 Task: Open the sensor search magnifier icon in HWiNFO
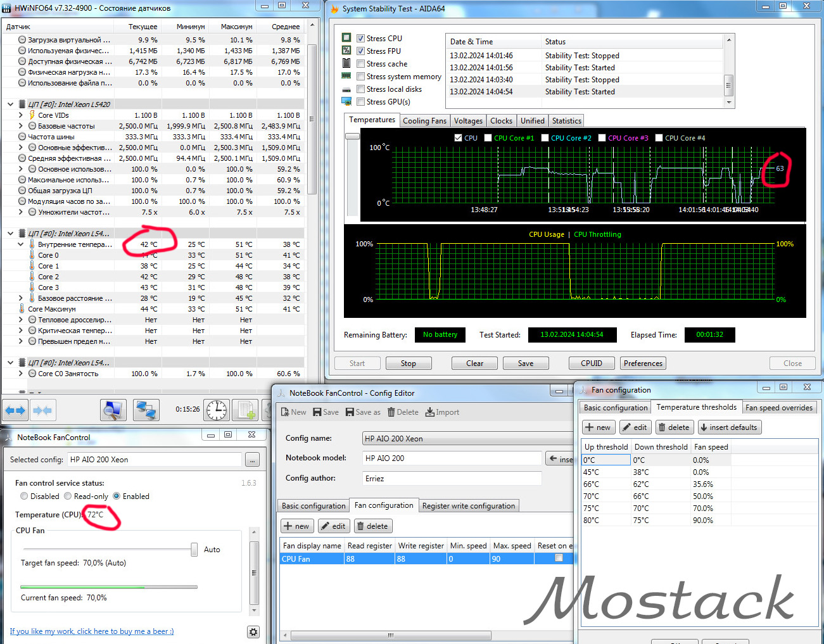(x=113, y=410)
